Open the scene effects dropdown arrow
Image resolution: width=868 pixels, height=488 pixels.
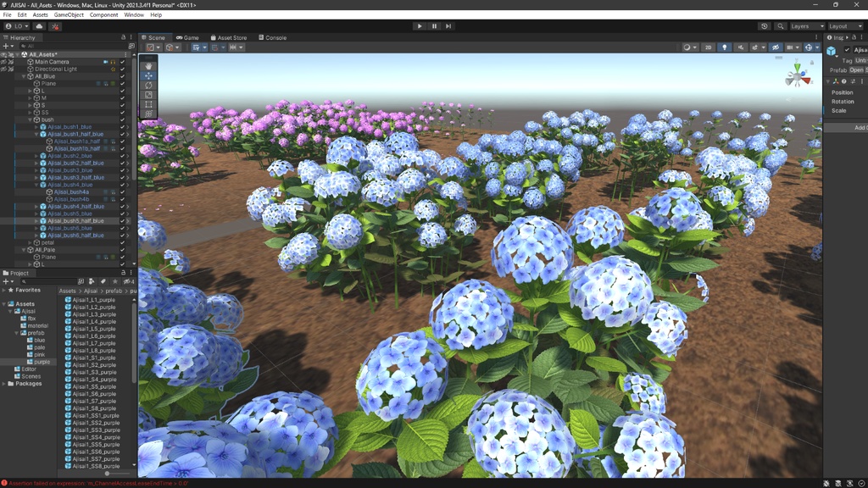(763, 47)
